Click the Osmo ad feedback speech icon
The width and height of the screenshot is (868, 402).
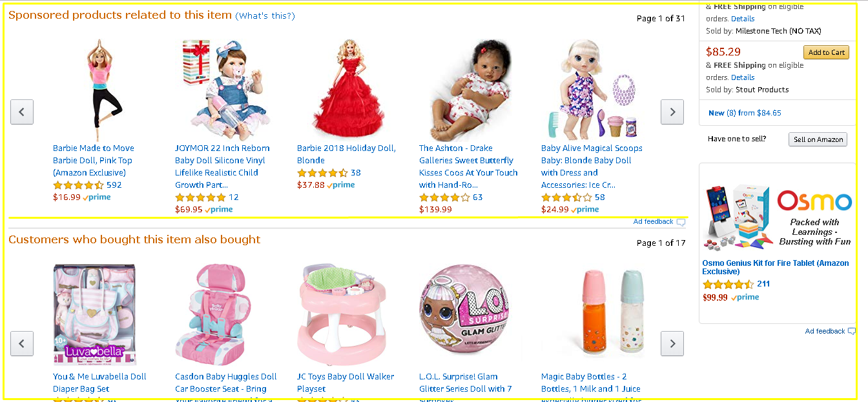pos(852,331)
